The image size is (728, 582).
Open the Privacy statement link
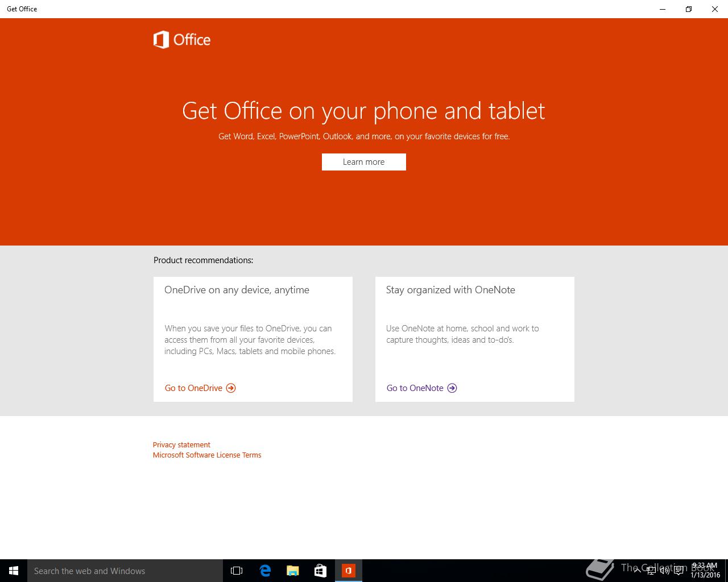pyautogui.click(x=181, y=445)
